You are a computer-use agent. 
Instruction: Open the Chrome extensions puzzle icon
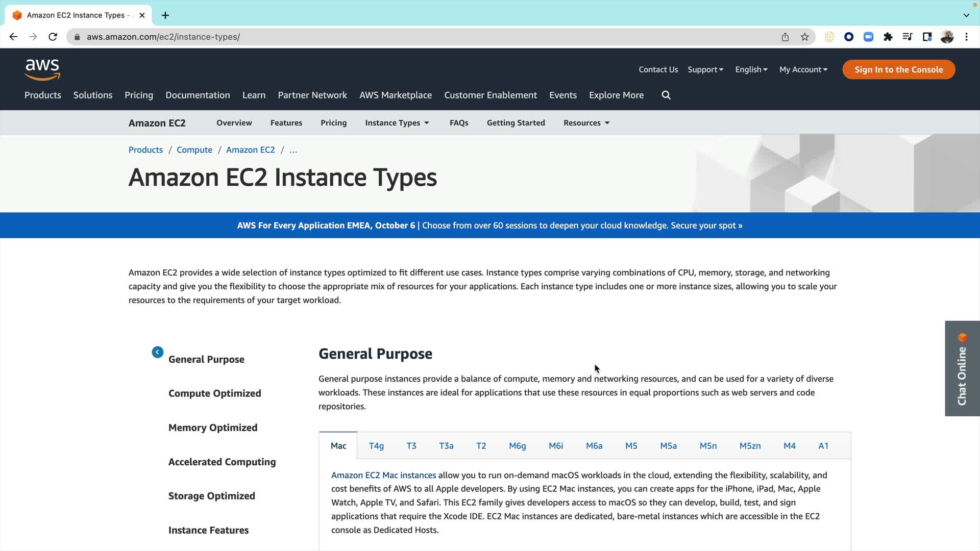pyautogui.click(x=888, y=37)
